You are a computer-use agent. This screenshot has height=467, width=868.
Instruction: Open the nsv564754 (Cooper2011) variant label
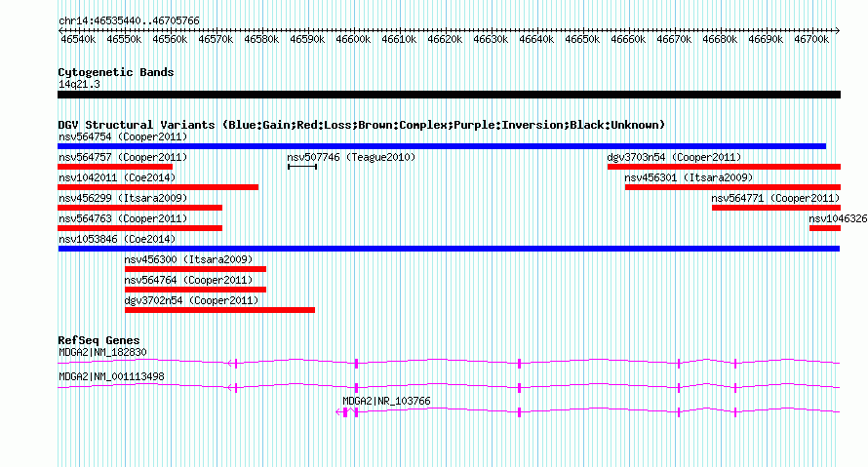(123, 136)
